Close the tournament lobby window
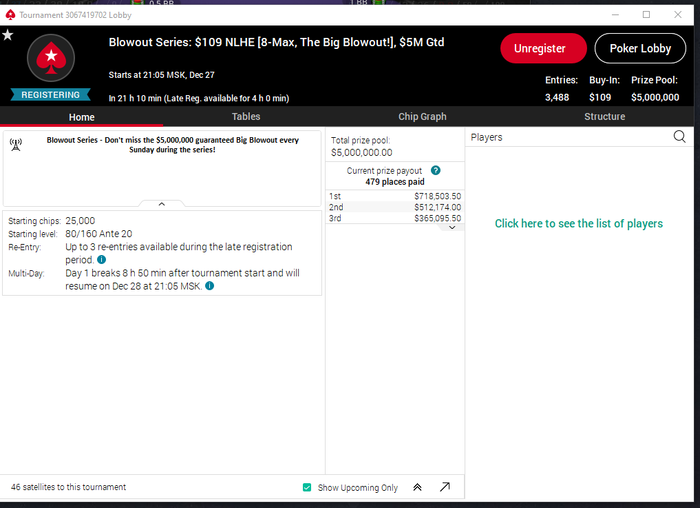This screenshot has height=508, width=700. 678,15
